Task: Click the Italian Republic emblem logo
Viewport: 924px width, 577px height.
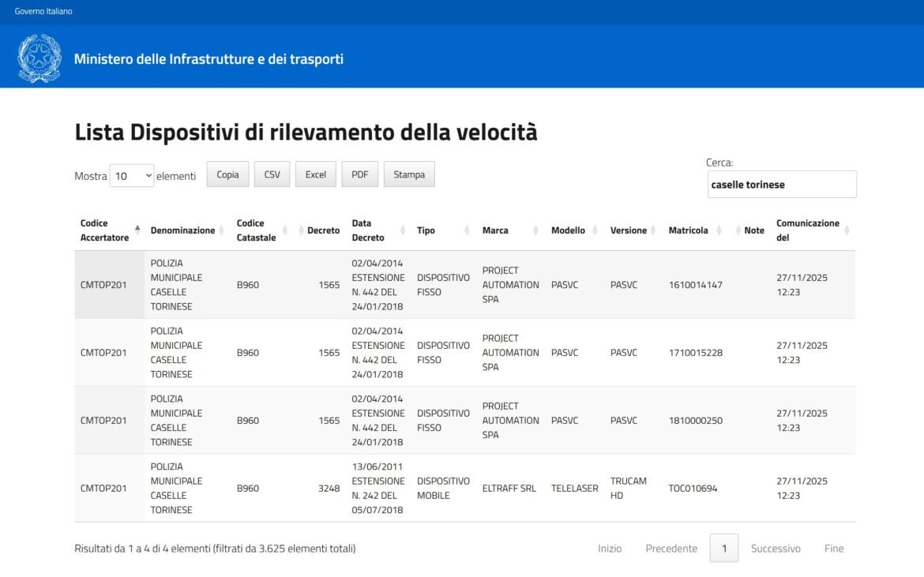Action: point(39,58)
